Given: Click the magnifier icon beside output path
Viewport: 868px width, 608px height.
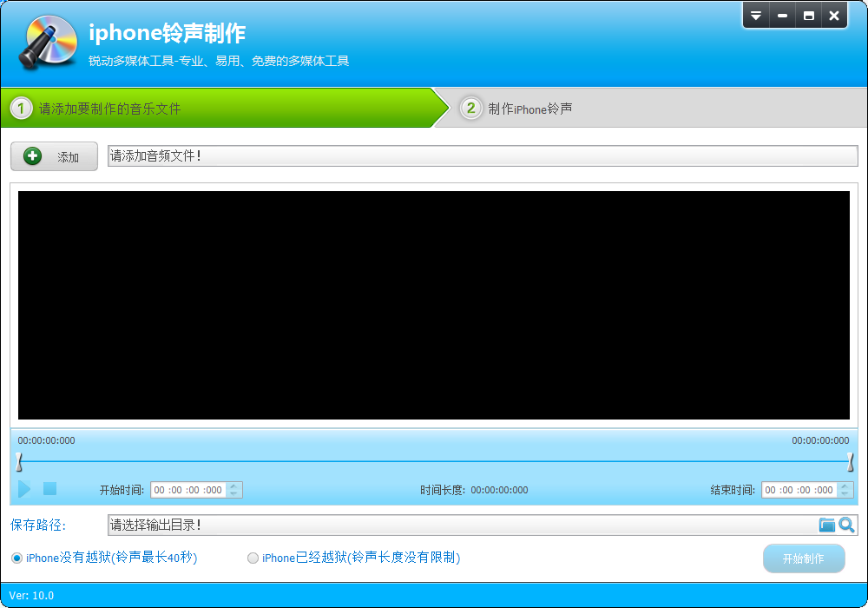Looking at the screenshot, I should coord(846,525).
